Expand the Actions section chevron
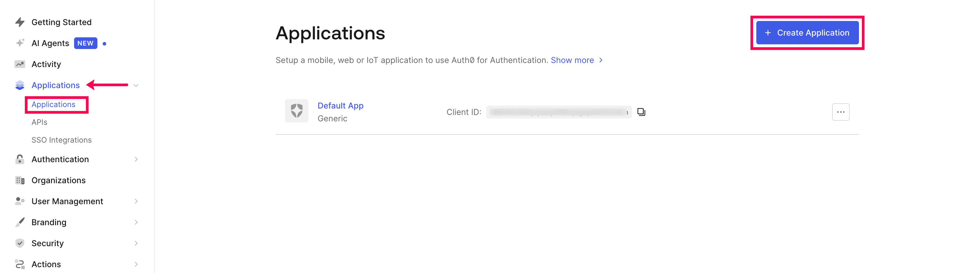980x273 pixels. tap(136, 264)
